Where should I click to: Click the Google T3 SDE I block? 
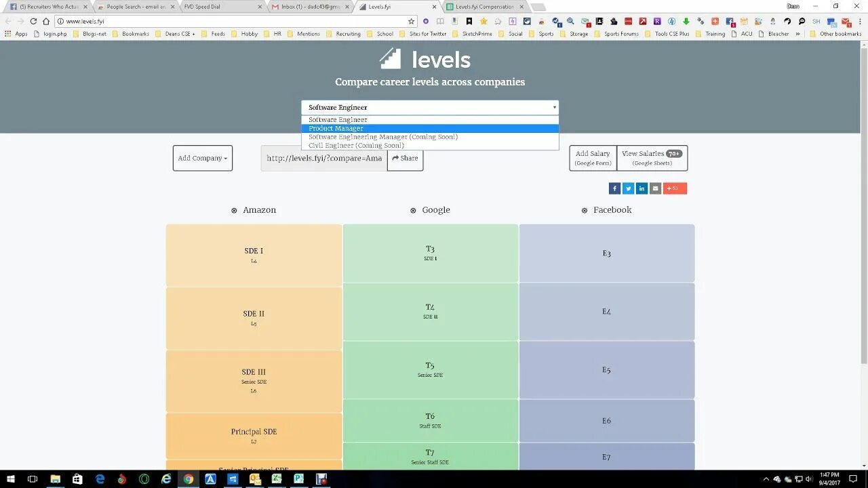click(x=430, y=253)
